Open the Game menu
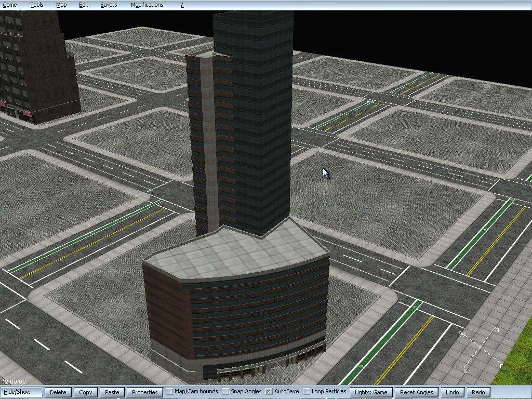Image resolution: width=532 pixels, height=399 pixels. (x=10, y=5)
